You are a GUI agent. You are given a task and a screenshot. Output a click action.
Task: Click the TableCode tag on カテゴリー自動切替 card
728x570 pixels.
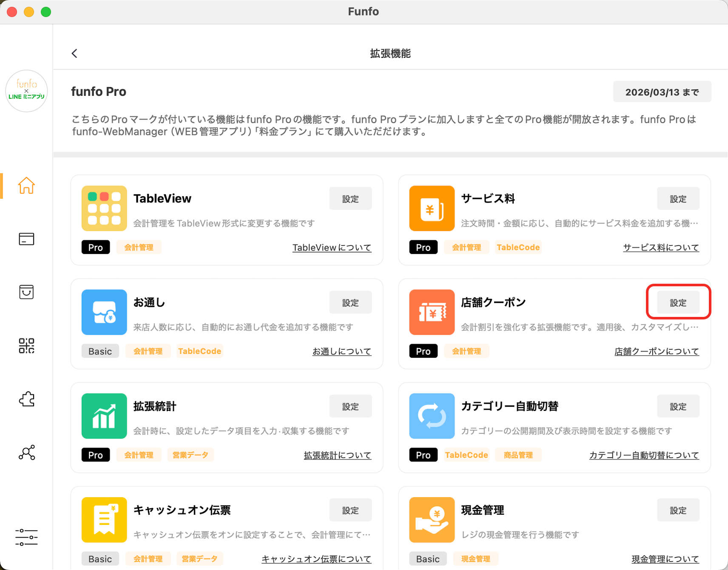[466, 455]
